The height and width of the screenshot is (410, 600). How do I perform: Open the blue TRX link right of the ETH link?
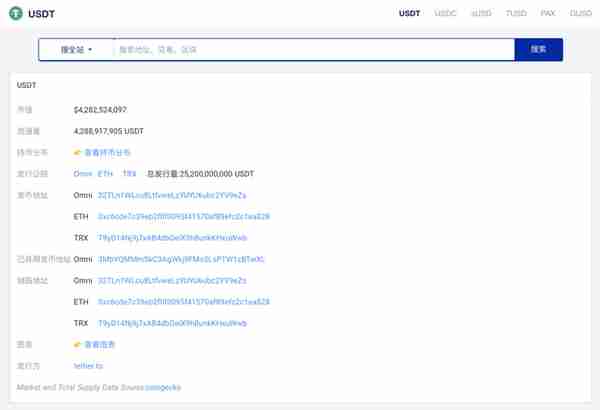point(130,174)
